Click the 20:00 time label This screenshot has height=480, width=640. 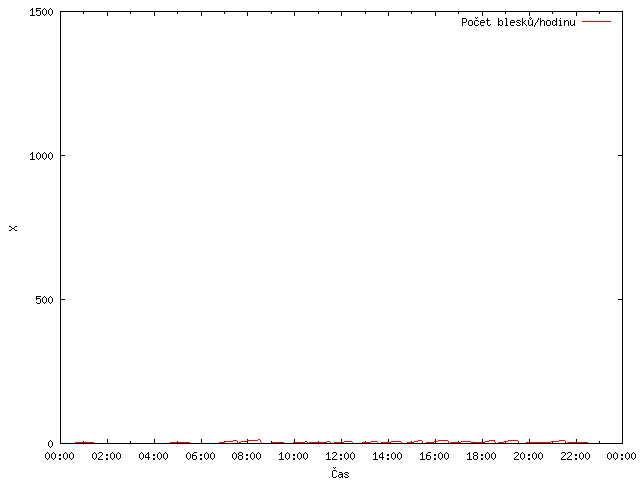click(528, 456)
